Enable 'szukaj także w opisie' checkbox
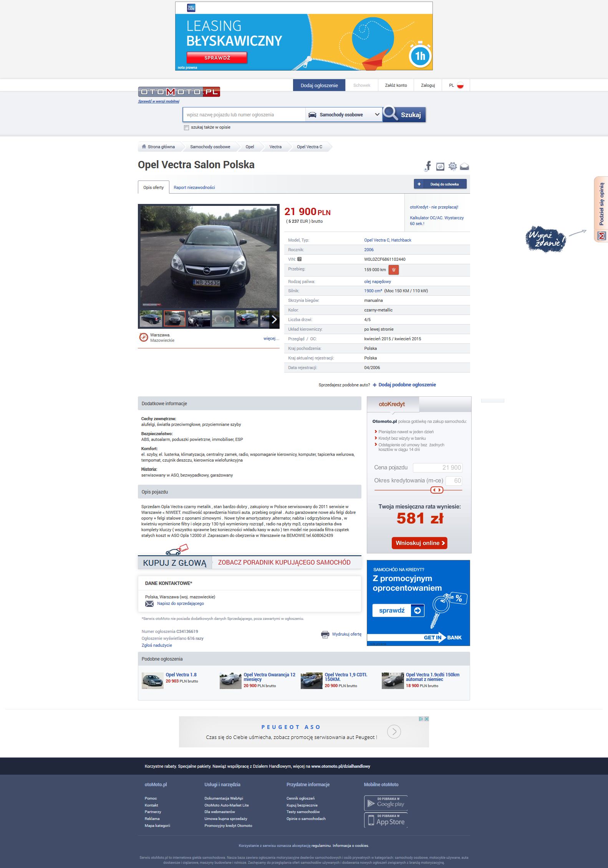The image size is (608, 868). tap(187, 128)
